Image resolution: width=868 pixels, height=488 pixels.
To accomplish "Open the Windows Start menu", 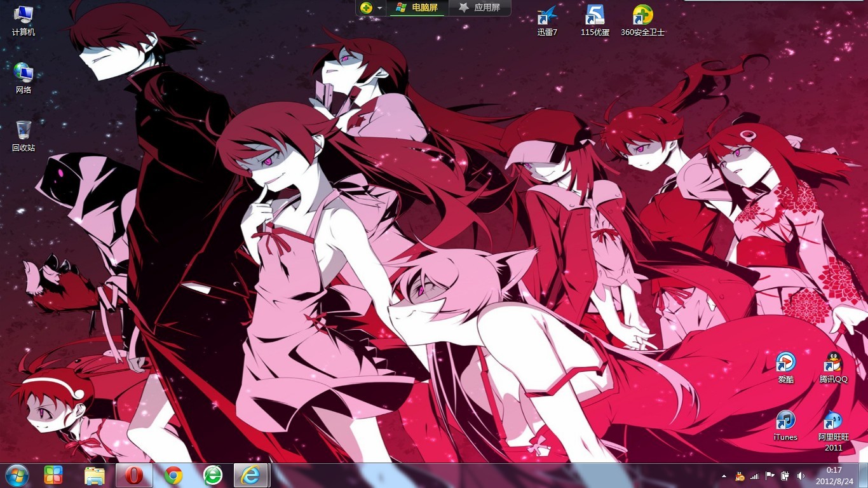I will pyautogui.click(x=17, y=475).
